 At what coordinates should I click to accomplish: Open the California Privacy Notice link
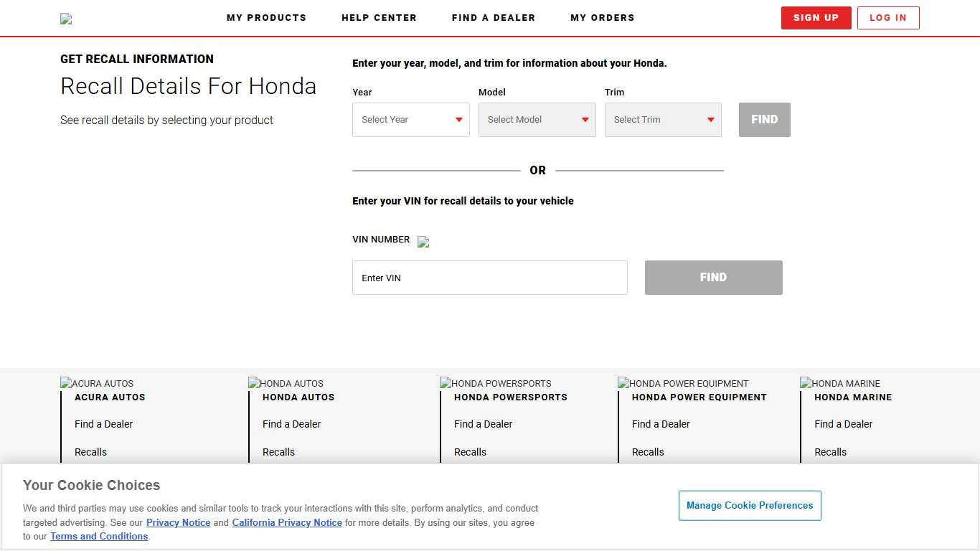pos(287,523)
